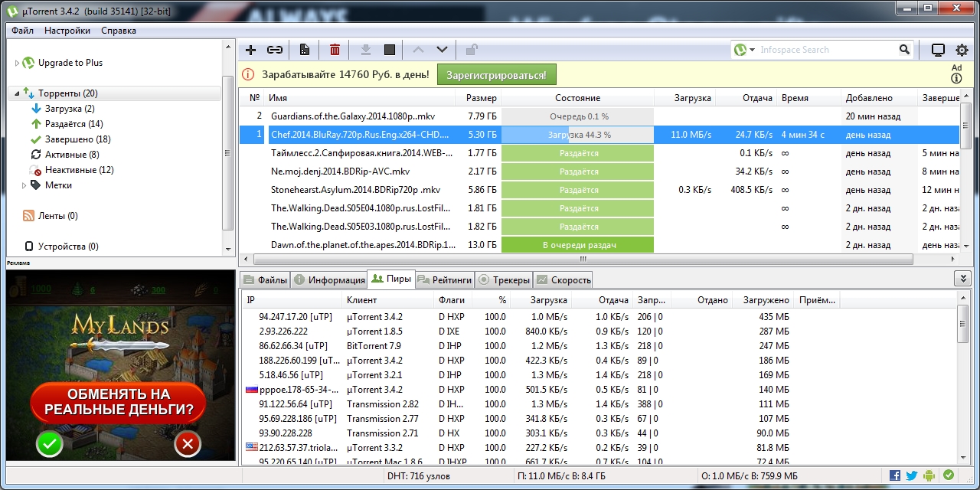The width and height of the screenshot is (980, 490).
Task: Move torrent down the queue with down chevron
Action: click(x=442, y=50)
